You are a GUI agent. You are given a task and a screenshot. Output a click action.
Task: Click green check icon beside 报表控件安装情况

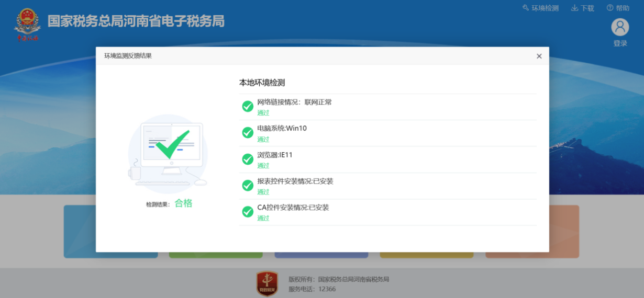click(248, 186)
